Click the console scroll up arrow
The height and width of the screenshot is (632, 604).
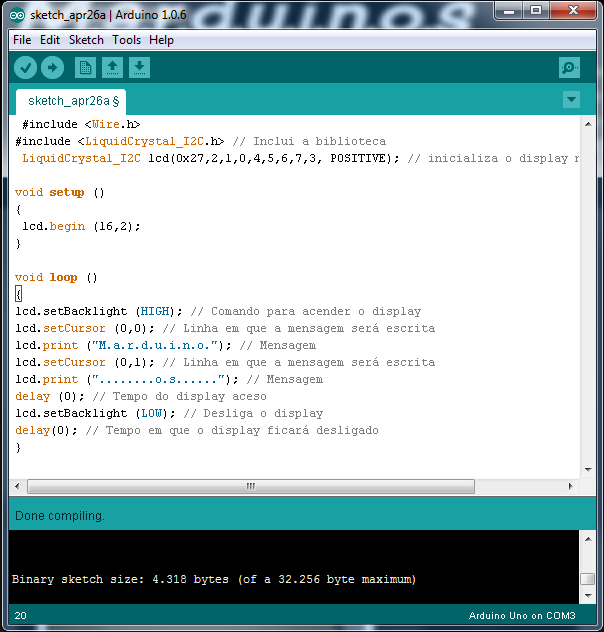point(588,539)
